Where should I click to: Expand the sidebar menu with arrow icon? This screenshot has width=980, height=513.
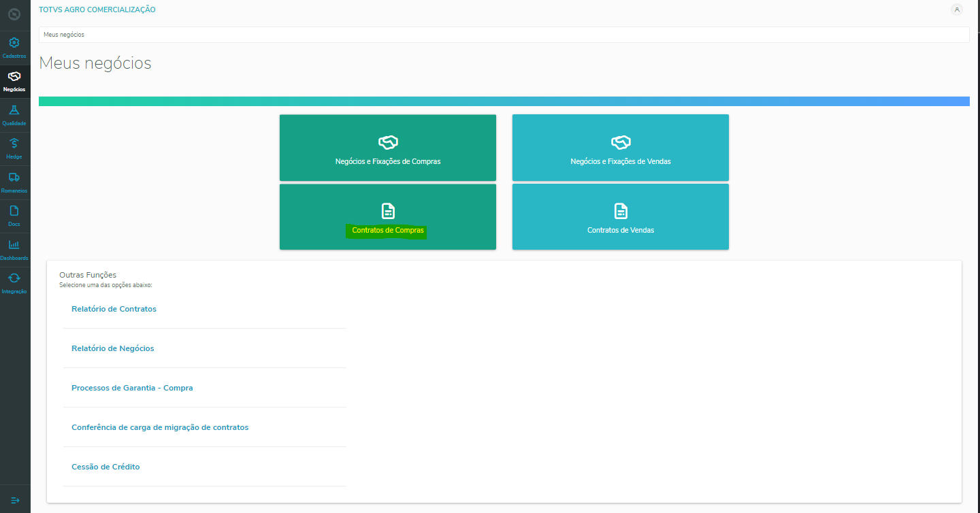point(15,500)
